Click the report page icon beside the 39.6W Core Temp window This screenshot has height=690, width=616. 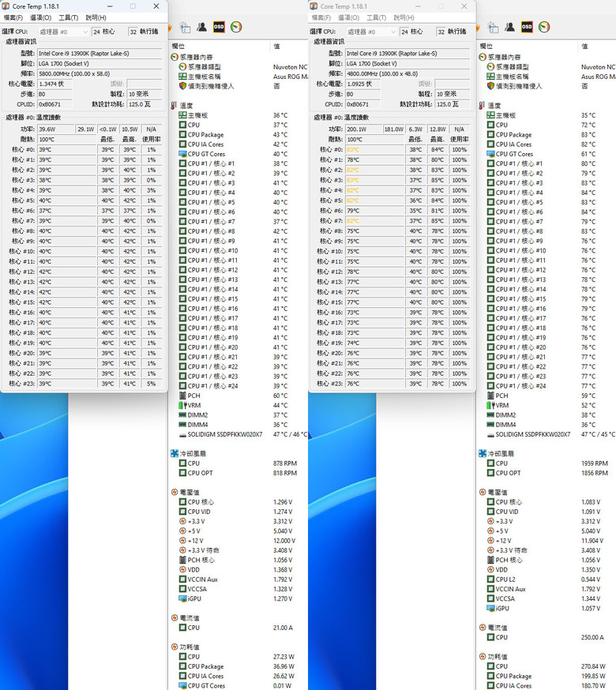pyautogui.click(x=186, y=28)
